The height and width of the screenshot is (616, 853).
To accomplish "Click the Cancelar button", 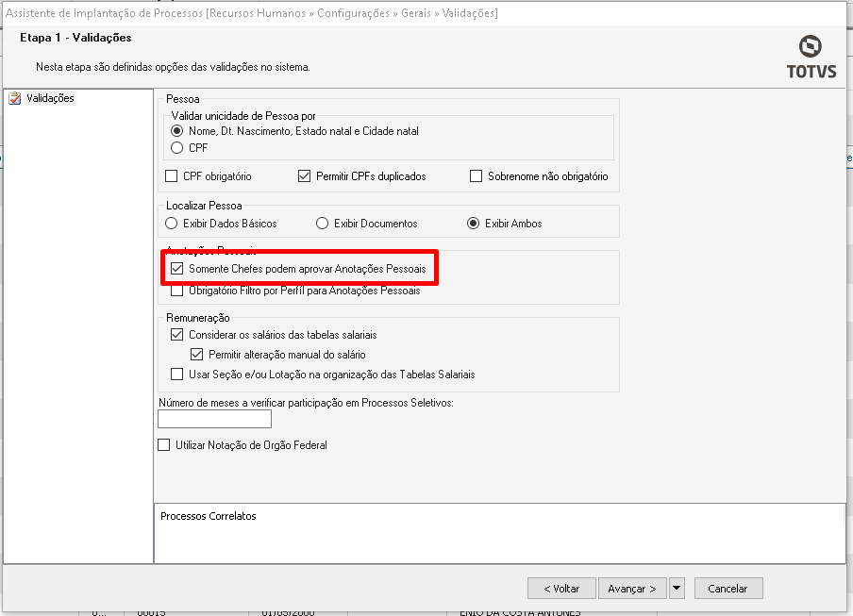I will [x=728, y=589].
